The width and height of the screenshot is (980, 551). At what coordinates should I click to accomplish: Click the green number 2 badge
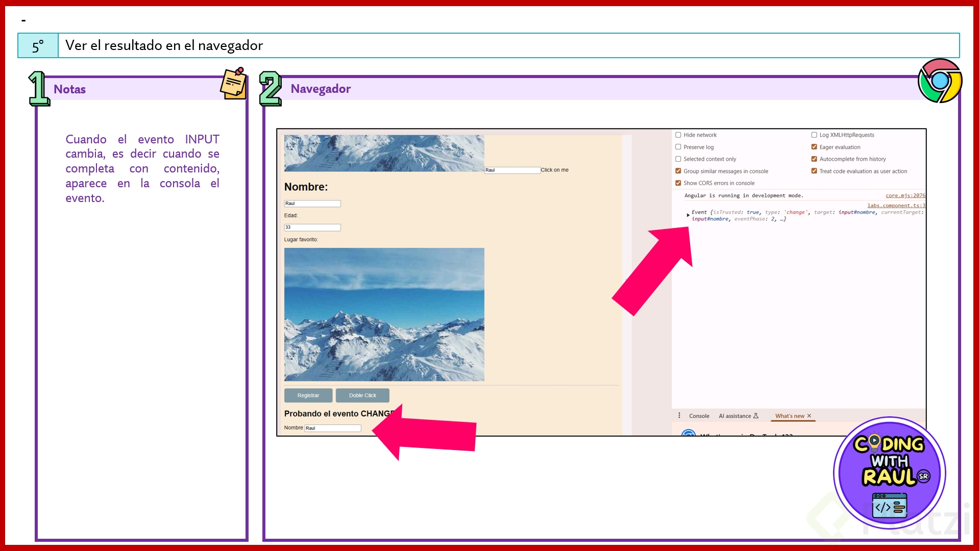coord(270,89)
